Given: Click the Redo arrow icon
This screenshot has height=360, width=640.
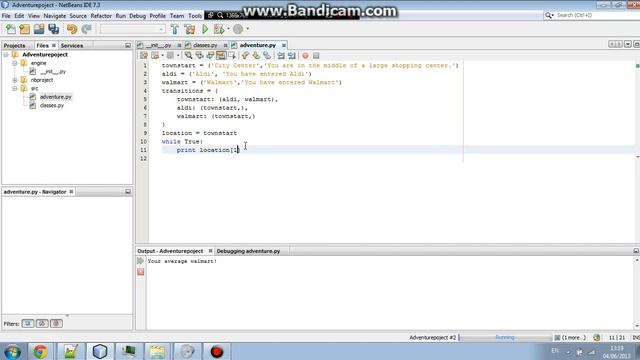Looking at the screenshot, I should (86, 29).
